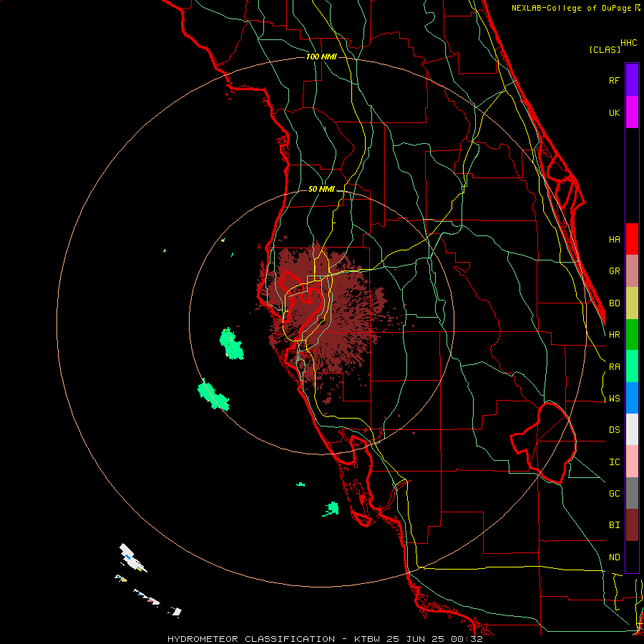644x644 pixels.
Task: Click the "NEXLAB-College of DuPage" credit text
Action: pyautogui.click(x=571, y=8)
